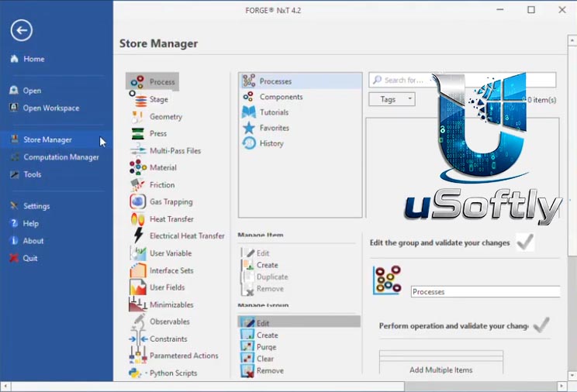Viewport: 577px width, 392px height.
Task: Click the Search for input field
Action: (462, 80)
